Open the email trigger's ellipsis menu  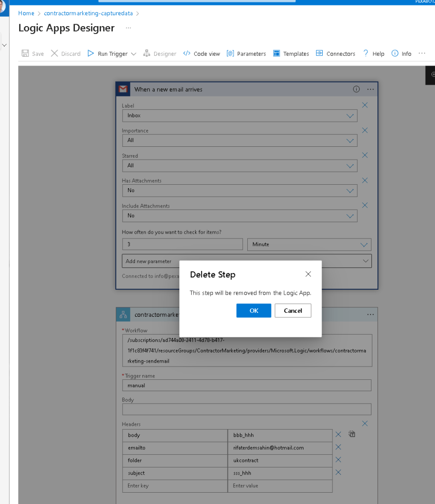pyautogui.click(x=370, y=89)
